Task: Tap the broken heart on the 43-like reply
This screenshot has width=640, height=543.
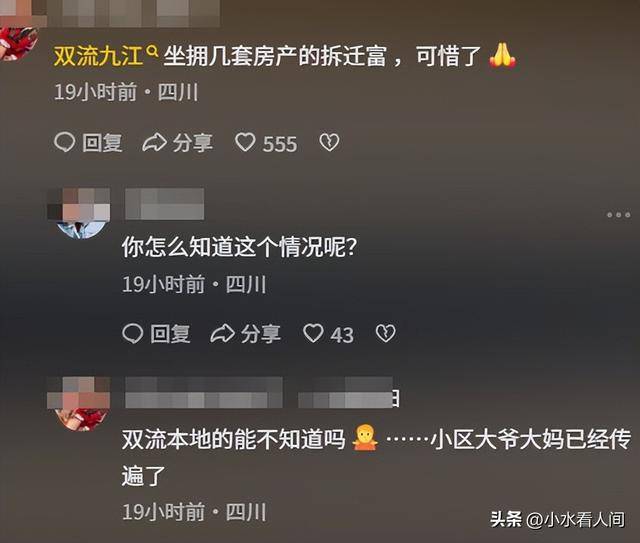Action: pos(385,334)
